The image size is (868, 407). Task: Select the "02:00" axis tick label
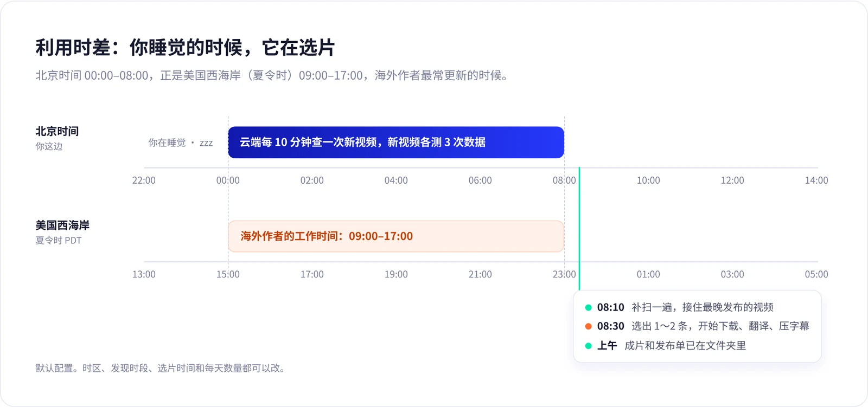[x=312, y=180]
